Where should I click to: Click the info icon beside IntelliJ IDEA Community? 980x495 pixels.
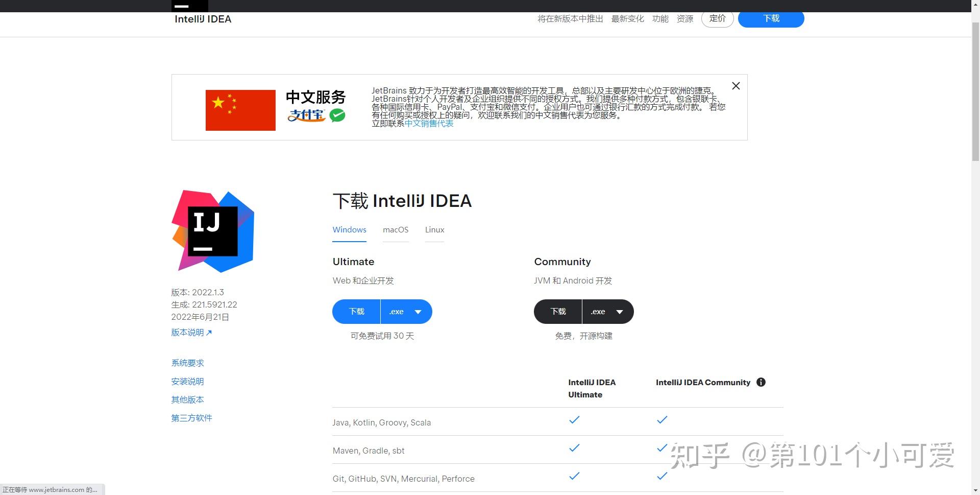click(x=761, y=382)
